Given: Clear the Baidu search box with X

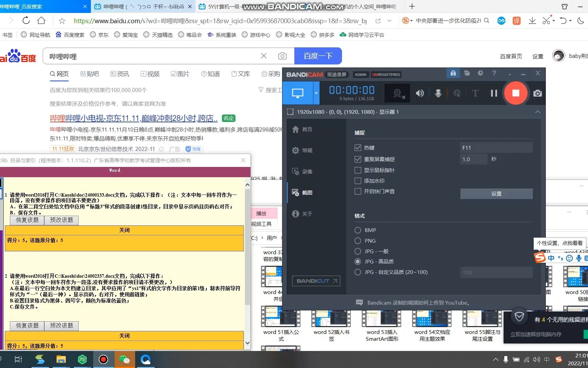Looking at the screenshot, I should point(264,56).
